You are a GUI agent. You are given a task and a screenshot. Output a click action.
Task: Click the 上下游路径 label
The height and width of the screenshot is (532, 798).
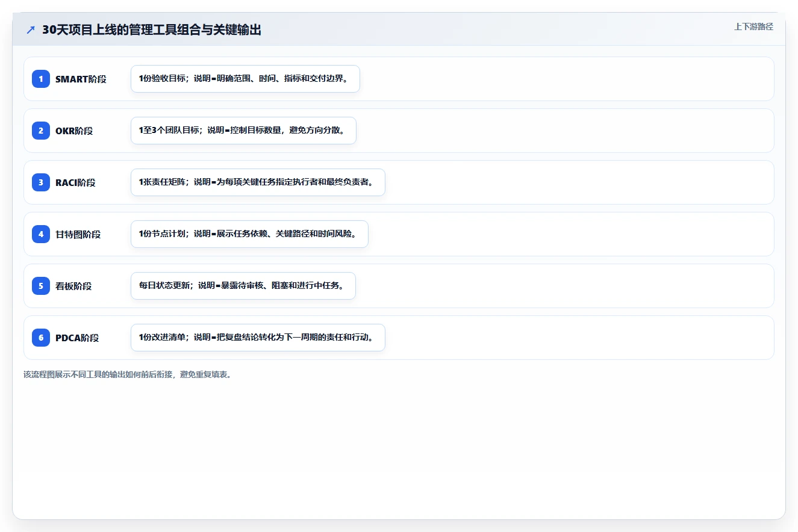tap(753, 26)
